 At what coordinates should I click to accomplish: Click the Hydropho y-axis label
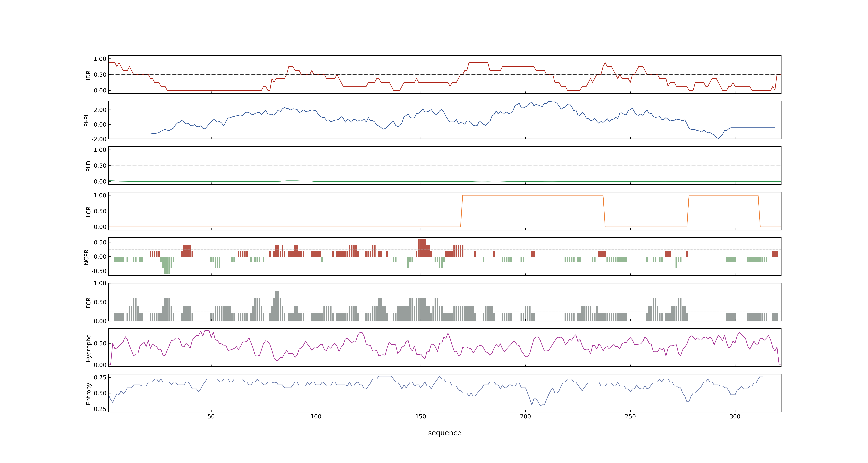click(88, 348)
